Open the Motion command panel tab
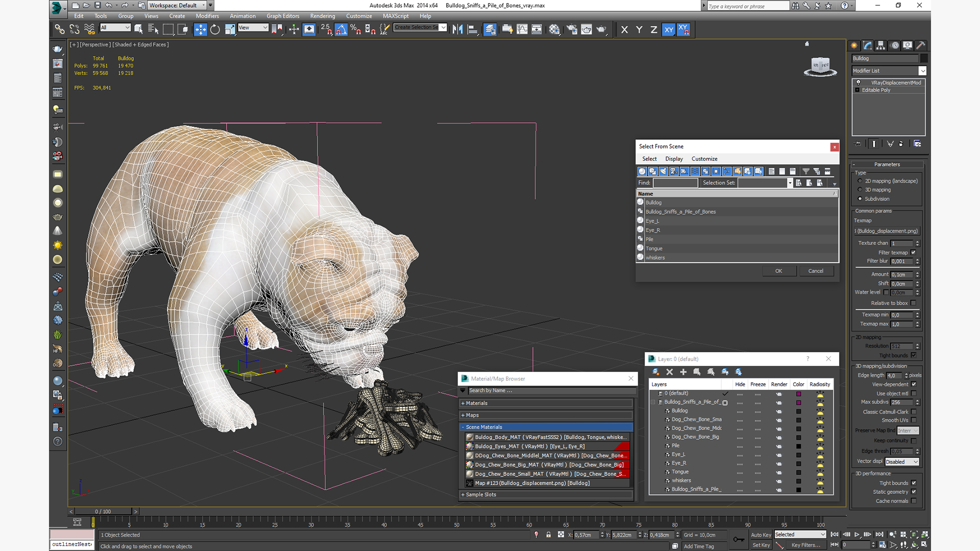Screen dimensions: 980x551 click(895, 45)
